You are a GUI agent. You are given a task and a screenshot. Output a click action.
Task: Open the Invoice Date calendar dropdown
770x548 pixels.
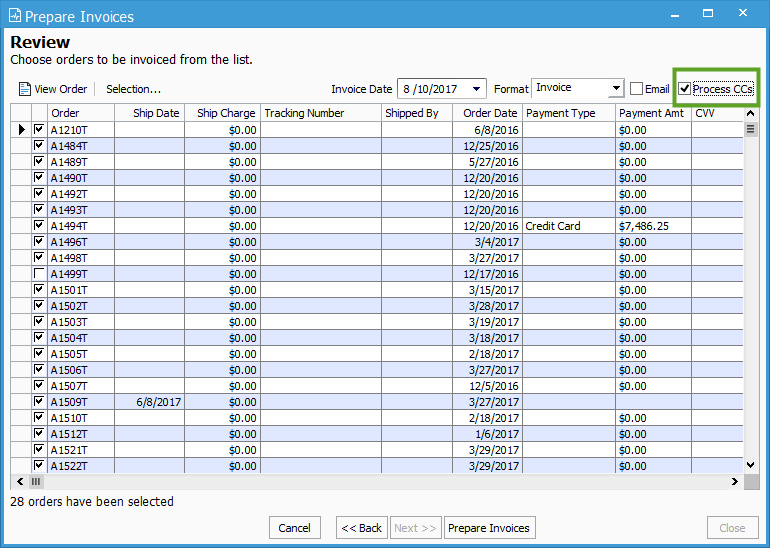tap(476, 89)
